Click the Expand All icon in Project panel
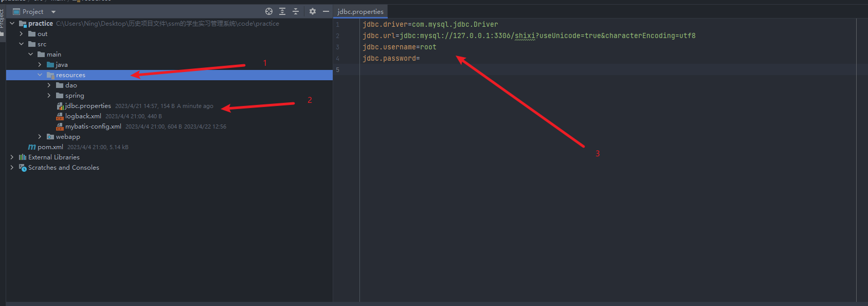This screenshot has width=868, height=306. point(282,11)
